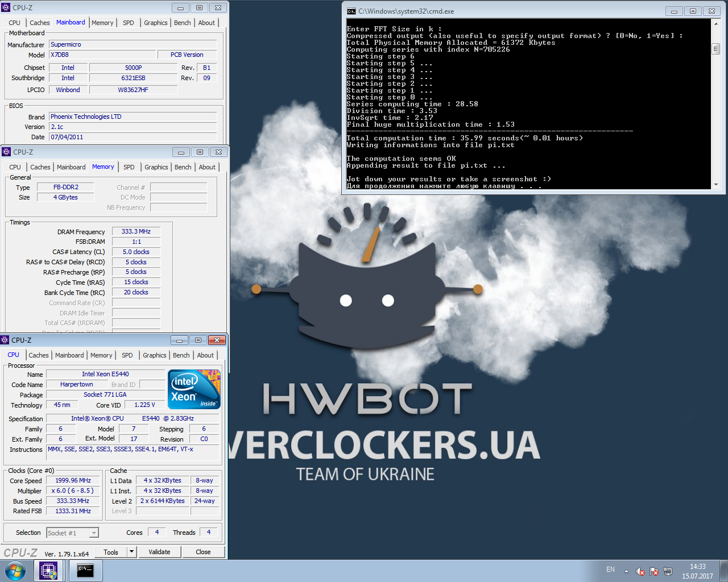Viewport: 728px width, 582px height.
Task: Click the network tray icon
Action: tap(668, 571)
